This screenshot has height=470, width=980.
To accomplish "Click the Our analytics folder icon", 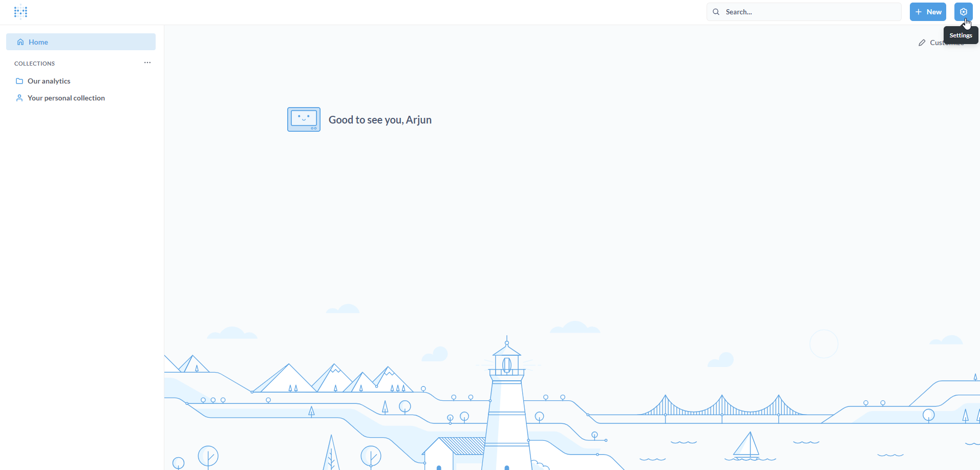I will [19, 81].
